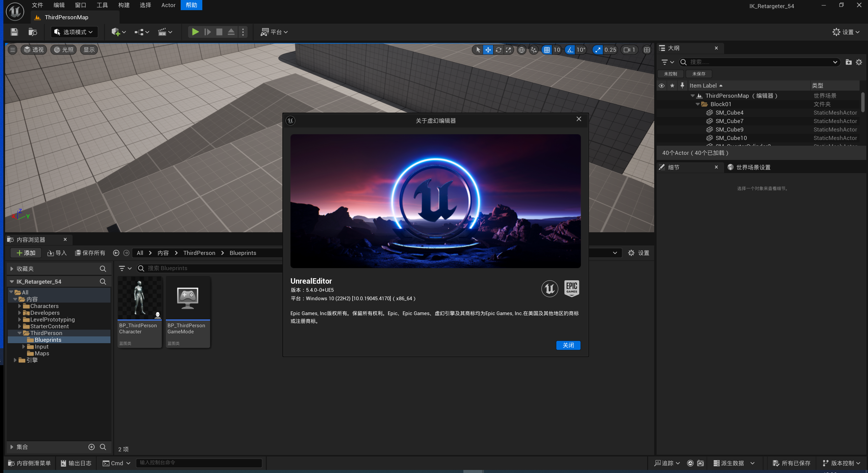Open rotation snap value 10°
868x473 pixels.
[x=581, y=50]
